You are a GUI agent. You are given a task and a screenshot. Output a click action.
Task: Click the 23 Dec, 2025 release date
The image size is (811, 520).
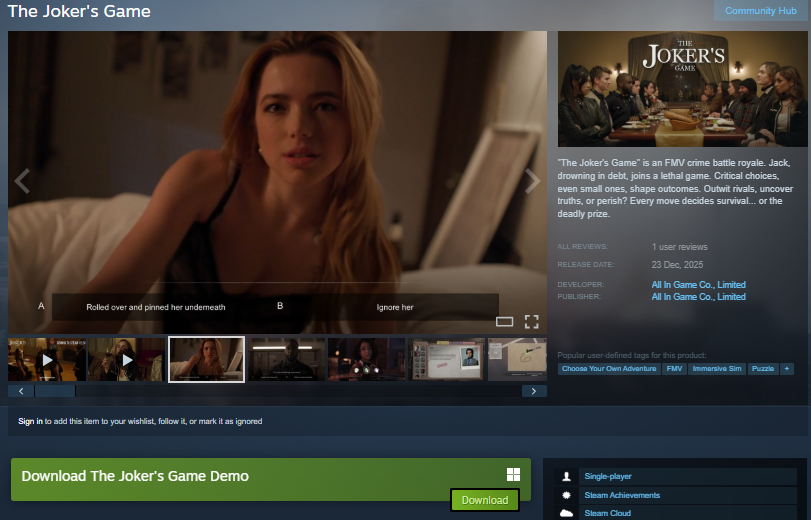(677, 264)
